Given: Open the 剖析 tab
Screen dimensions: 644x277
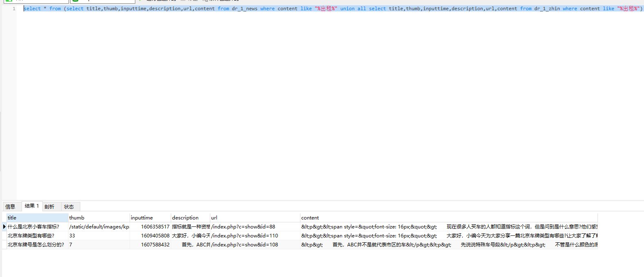Looking at the screenshot, I should point(49,207).
